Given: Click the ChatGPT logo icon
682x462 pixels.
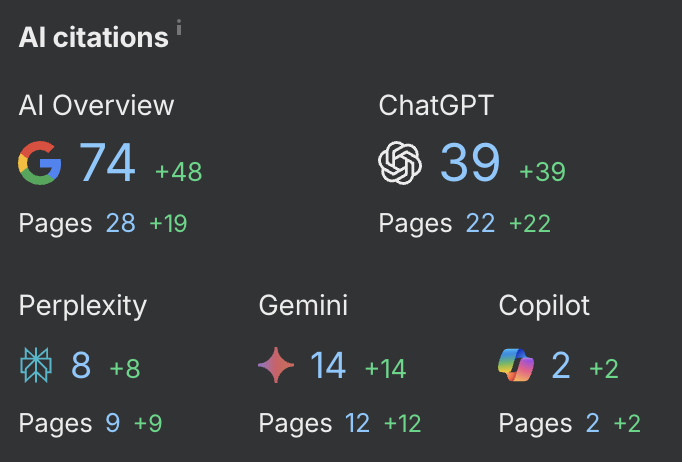Looking at the screenshot, I should click(400, 163).
